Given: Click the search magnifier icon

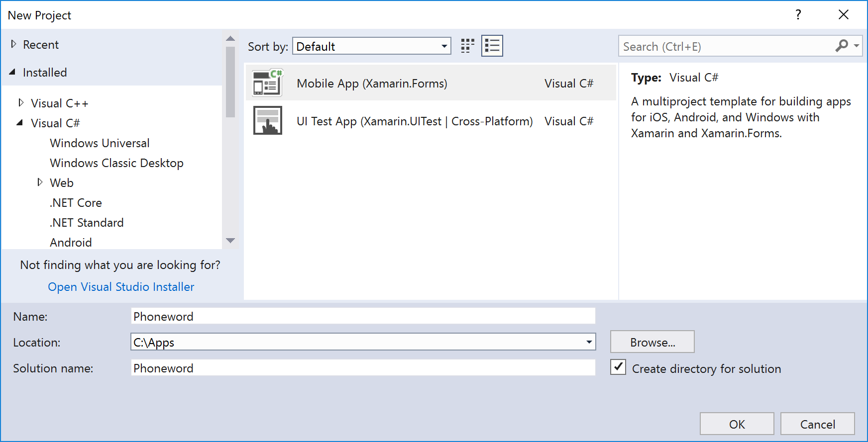Looking at the screenshot, I should click(842, 46).
